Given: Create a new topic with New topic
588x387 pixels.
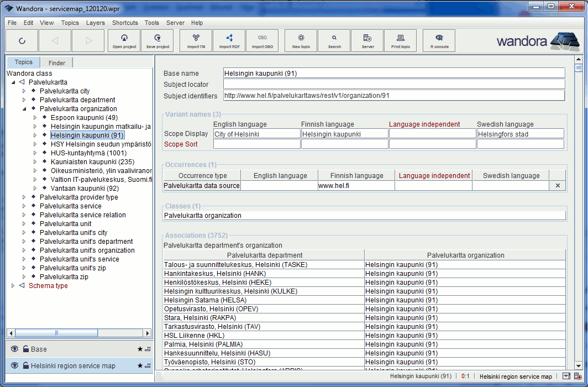Looking at the screenshot, I should 301,40.
